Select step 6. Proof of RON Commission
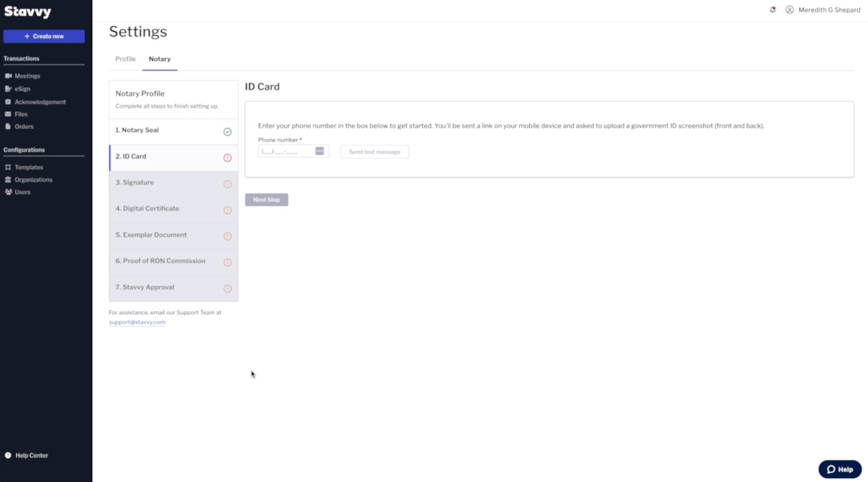This screenshot has width=868, height=482. 173,262
